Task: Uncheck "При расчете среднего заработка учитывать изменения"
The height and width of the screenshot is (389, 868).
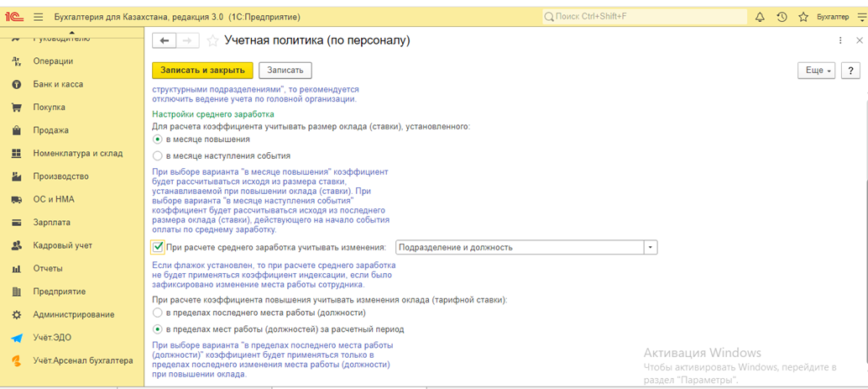Action: pos(158,247)
